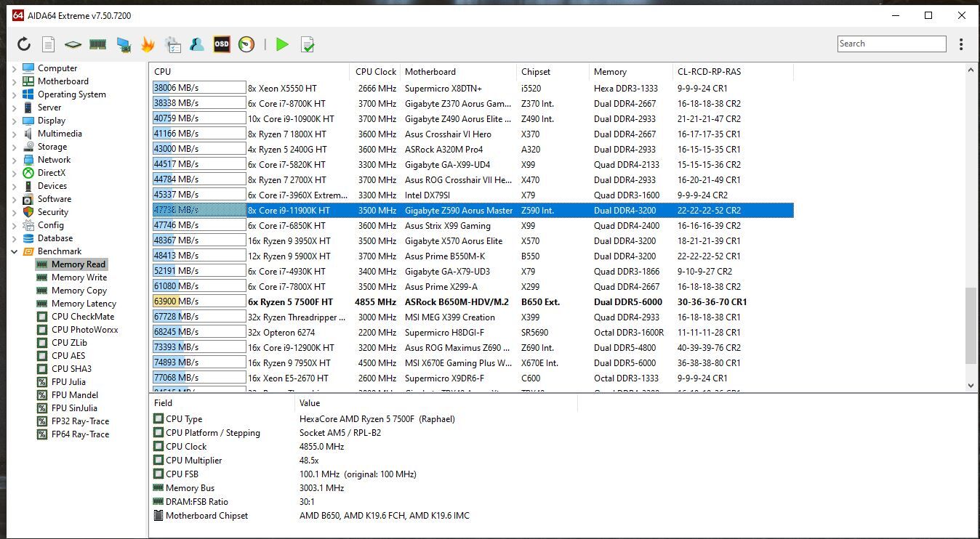The width and height of the screenshot is (980, 539).
Task: Select the Database tree item
Action: 55,238
